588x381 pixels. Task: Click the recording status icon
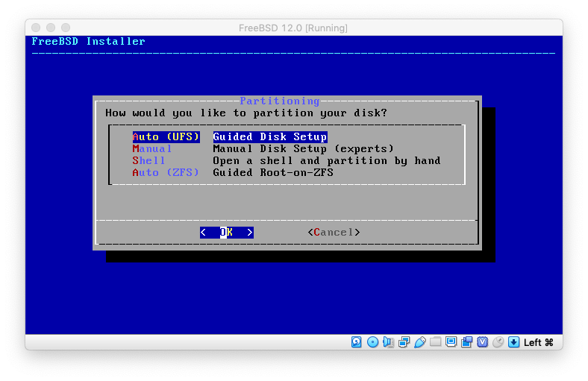(x=466, y=342)
